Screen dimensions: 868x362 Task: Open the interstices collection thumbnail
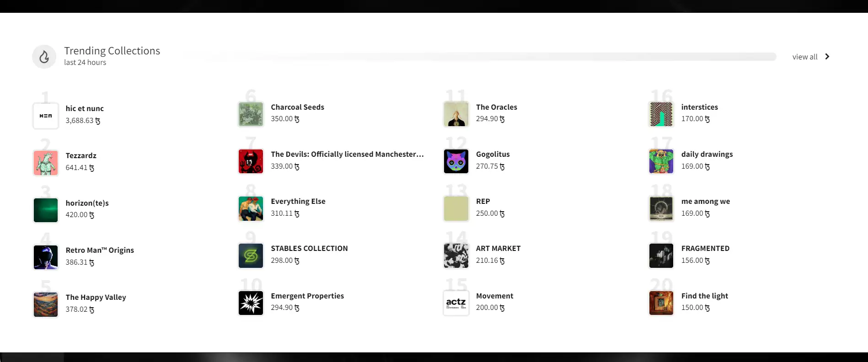click(x=661, y=114)
